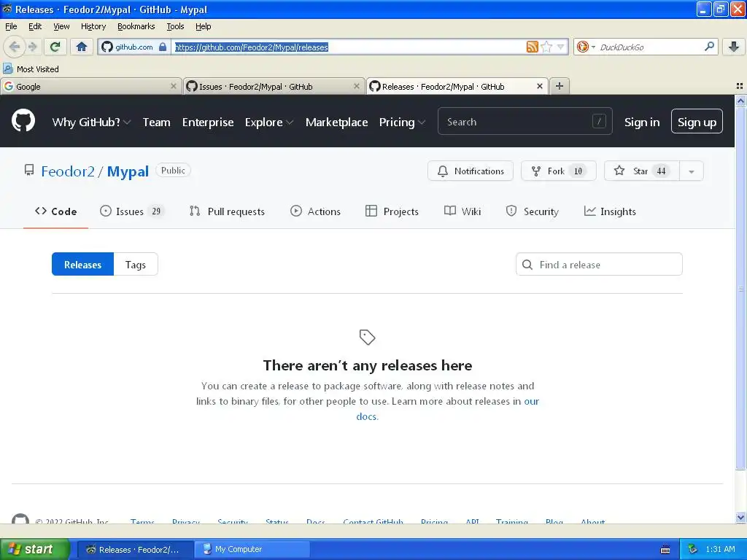The width and height of the screenshot is (747, 560).
Task: Go back with the browser back arrow
Action: [14, 47]
